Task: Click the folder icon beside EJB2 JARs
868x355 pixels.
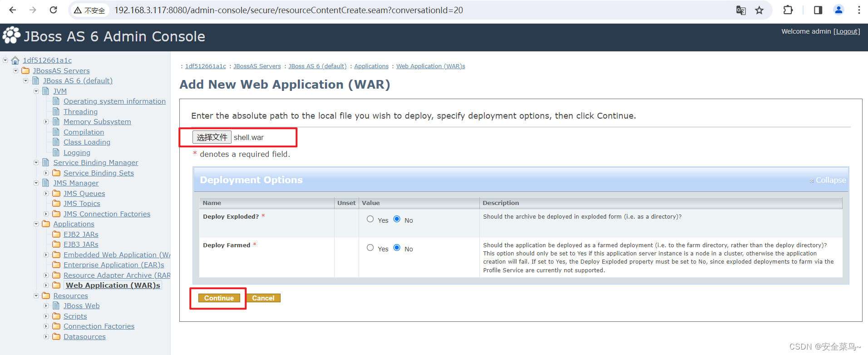Action: tap(56, 234)
